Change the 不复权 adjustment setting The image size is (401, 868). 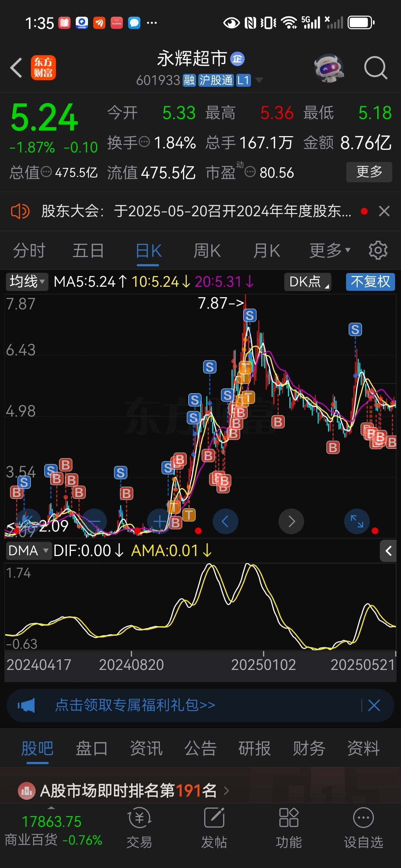click(371, 282)
